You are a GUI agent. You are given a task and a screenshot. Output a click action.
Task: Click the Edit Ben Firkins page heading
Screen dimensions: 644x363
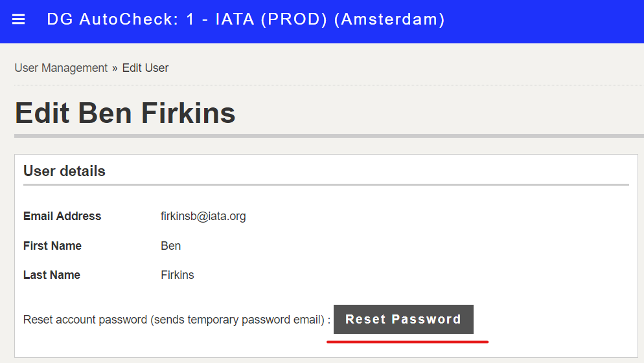pyautogui.click(x=125, y=113)
